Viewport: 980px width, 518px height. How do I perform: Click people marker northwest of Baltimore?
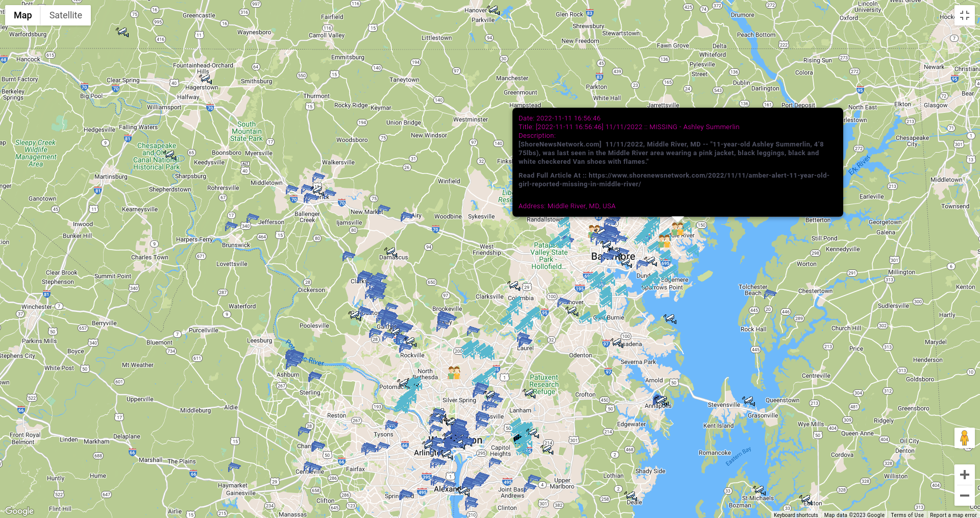[x=594, y=232]
